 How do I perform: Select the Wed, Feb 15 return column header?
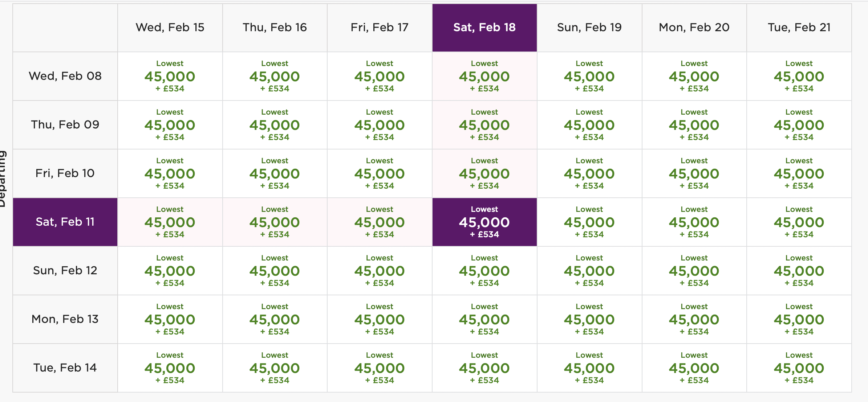point(170,28)
